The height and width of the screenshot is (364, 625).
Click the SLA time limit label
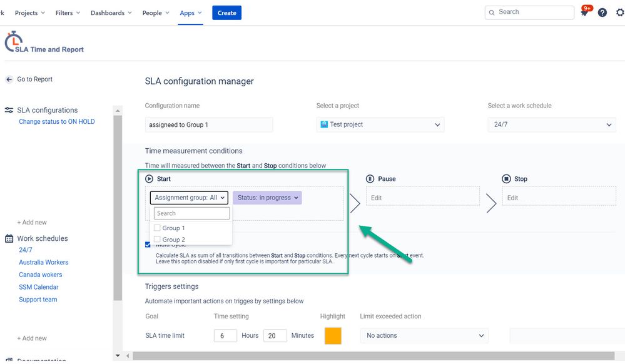(x=165, y=336)
